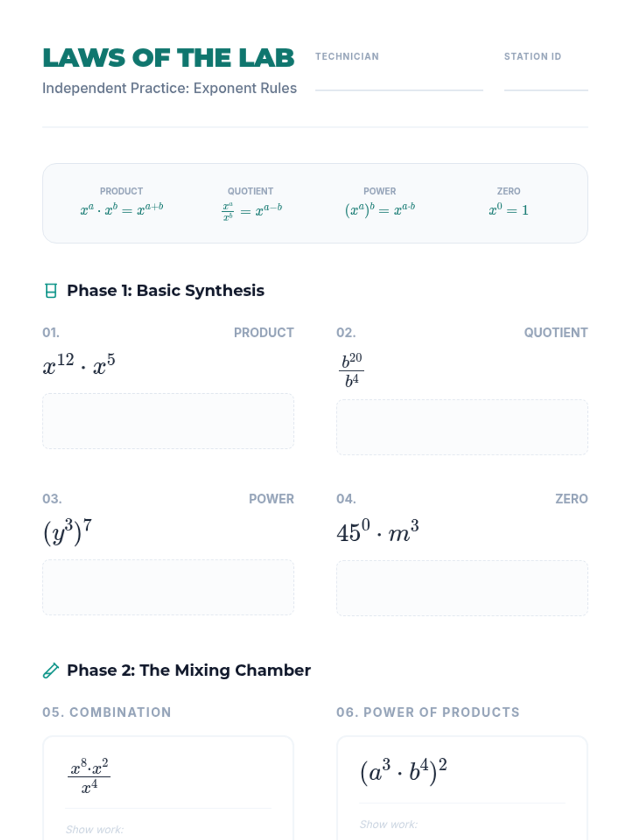Click the Phase 2: The Mixing Chamber heading
The height and width of the screenshot is (840, 630).
coord(188,670)
